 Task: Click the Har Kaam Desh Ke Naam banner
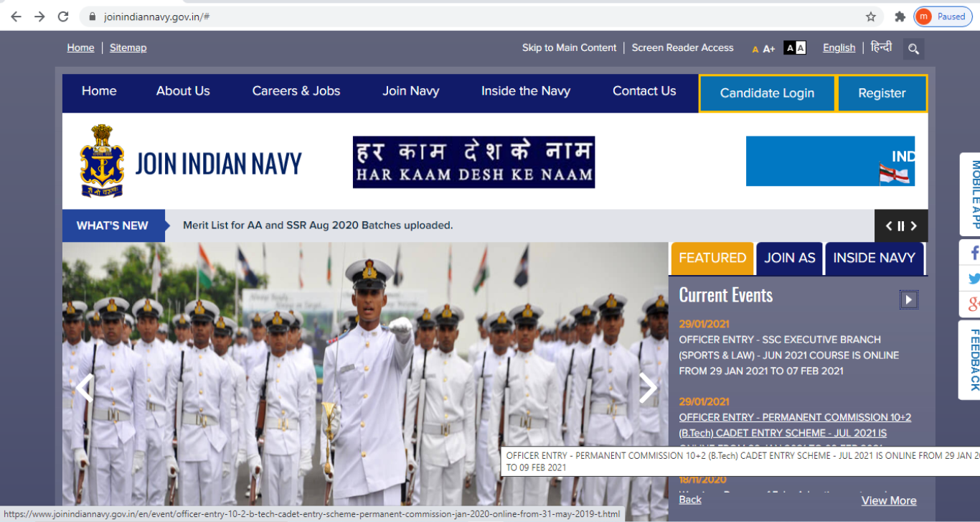click(473, 162)
